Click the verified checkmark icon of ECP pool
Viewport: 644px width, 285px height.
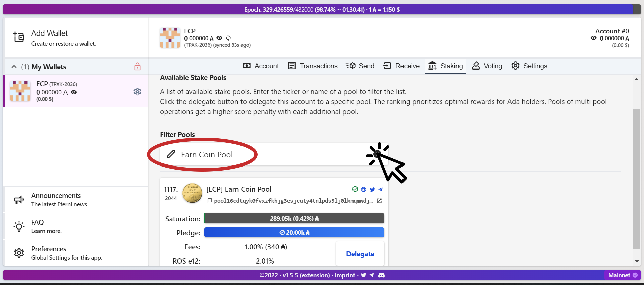[355, 189]
